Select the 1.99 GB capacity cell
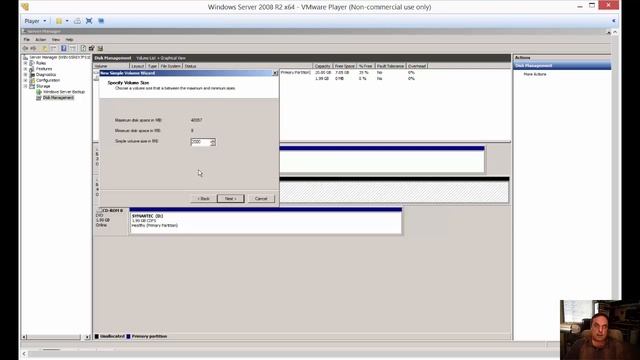The height and width of the screenshot is (360, 640). click(x=322, y=78)
